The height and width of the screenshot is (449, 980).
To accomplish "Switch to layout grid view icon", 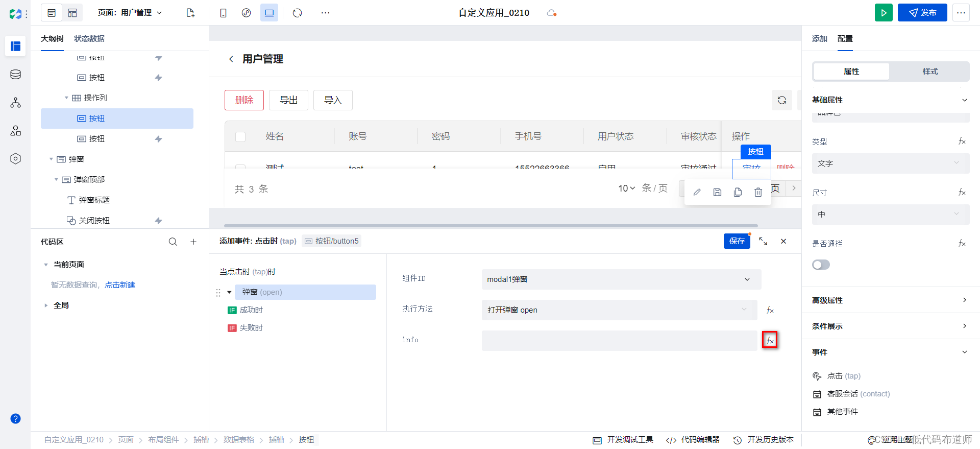I will coord(72,13).
